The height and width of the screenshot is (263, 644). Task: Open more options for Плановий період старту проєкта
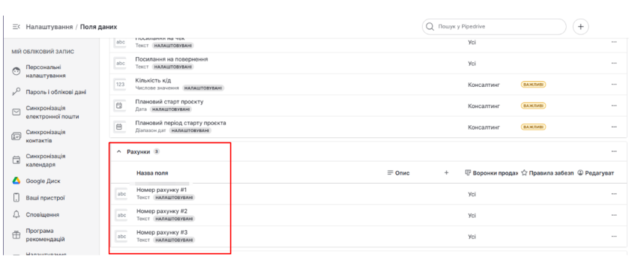pos(614,127)
